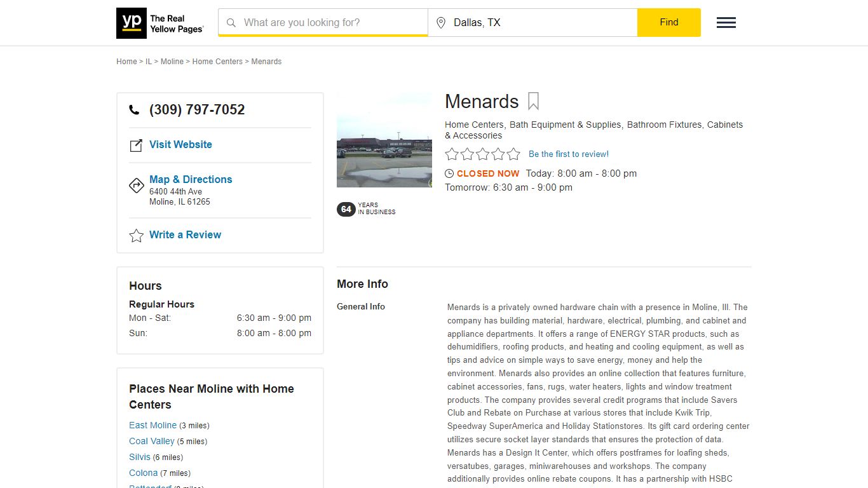Click the external website icon
868x488 pixels.
(x=136, y=146)
